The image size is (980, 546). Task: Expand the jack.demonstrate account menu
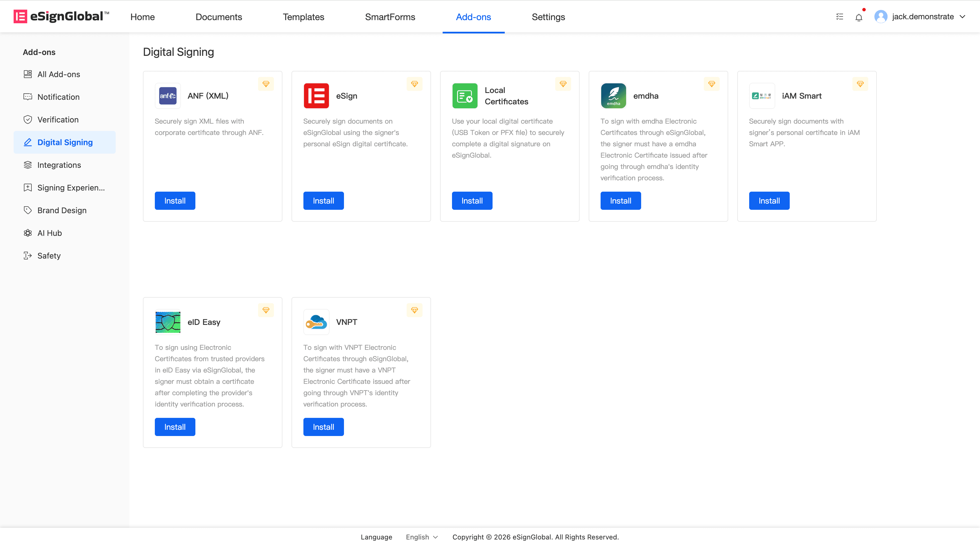tap(962, 17)
